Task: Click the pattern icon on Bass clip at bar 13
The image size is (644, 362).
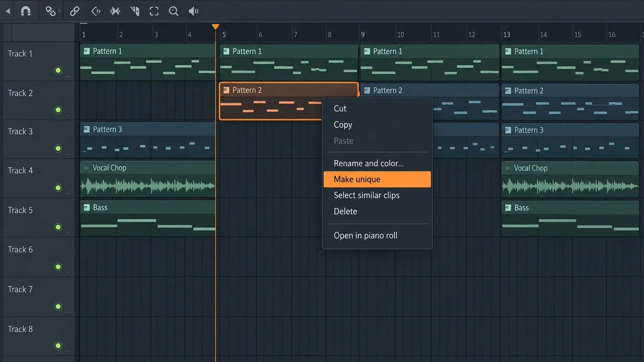Action: (x=508, y=208)
